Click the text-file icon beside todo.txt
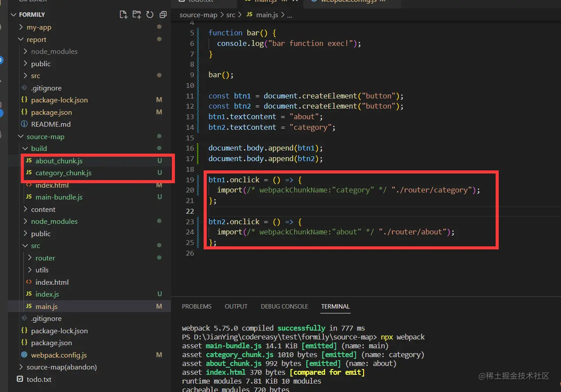 pos(19,379)
